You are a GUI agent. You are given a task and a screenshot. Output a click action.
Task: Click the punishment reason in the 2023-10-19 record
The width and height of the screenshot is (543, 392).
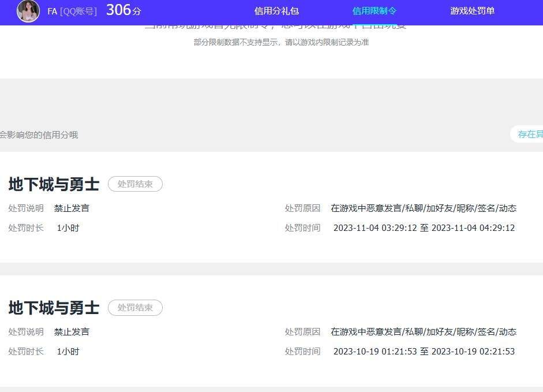[x=424, y=332]
